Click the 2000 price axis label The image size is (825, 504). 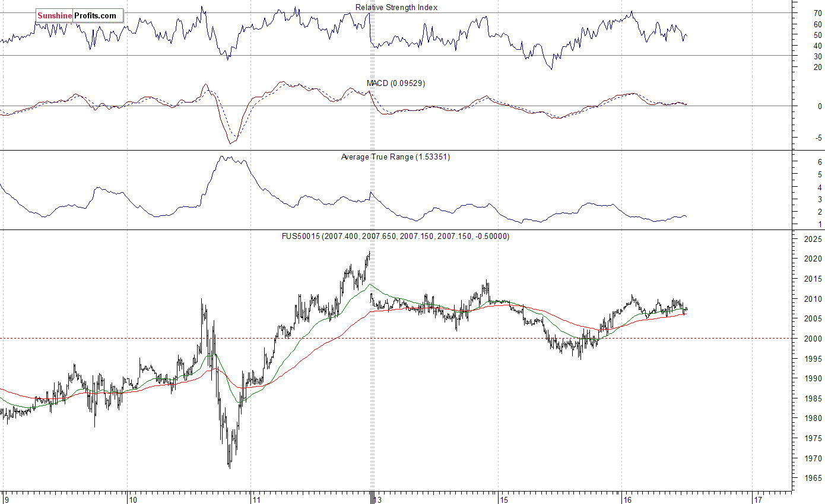point(813,339)
